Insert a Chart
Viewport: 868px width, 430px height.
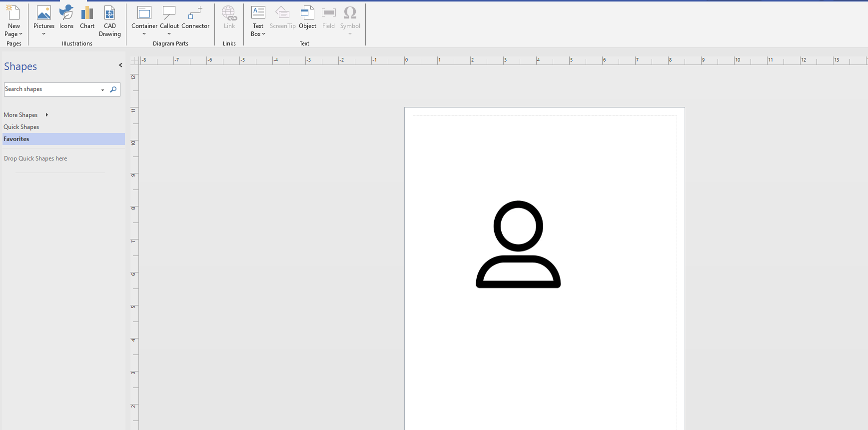[87, 17]
